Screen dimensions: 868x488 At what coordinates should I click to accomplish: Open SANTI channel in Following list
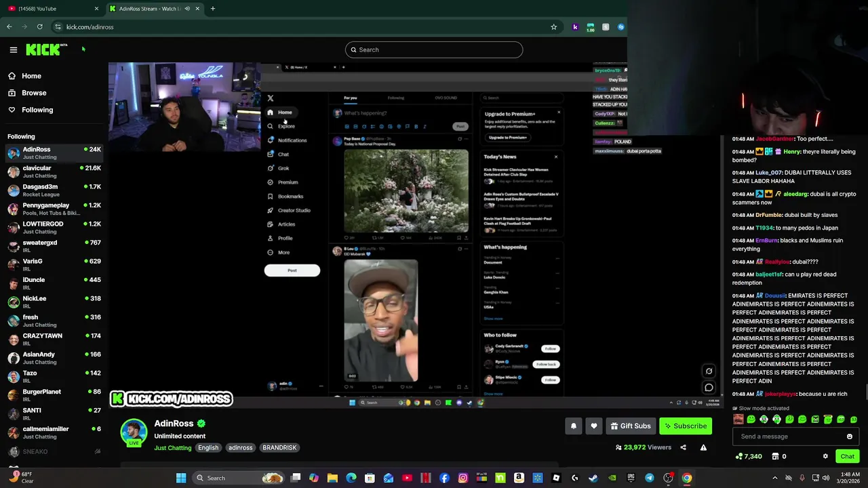click(54, 413)
